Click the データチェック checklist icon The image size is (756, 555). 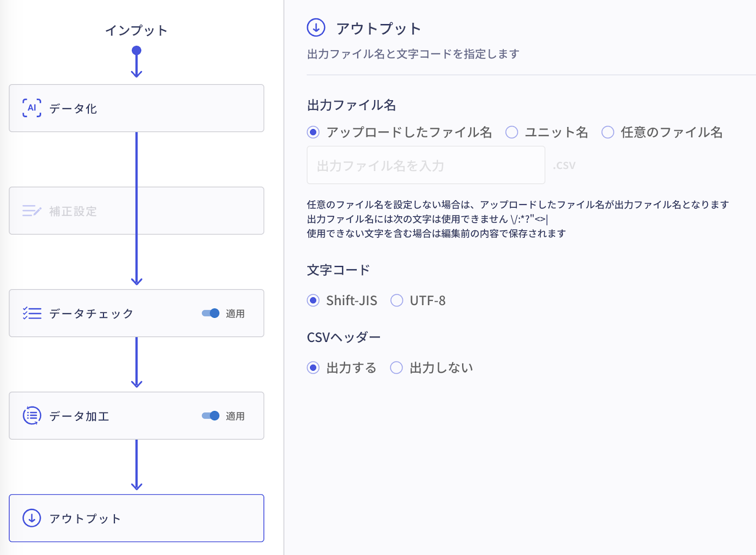pos(32,313)
